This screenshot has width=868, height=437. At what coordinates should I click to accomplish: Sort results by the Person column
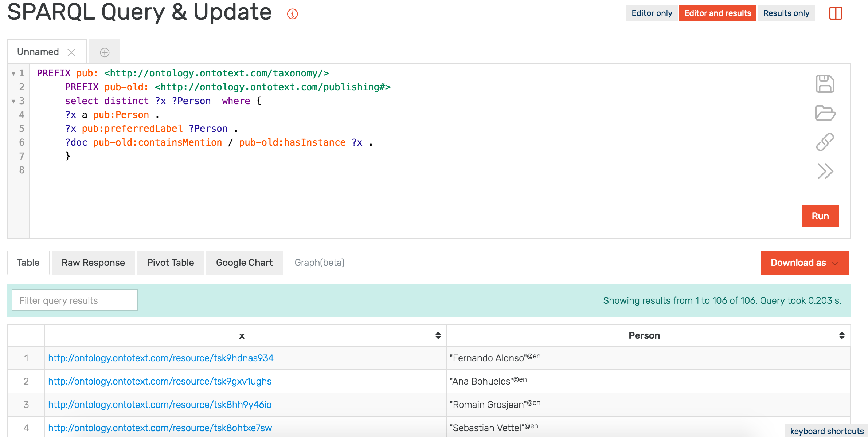click(842, 335)
